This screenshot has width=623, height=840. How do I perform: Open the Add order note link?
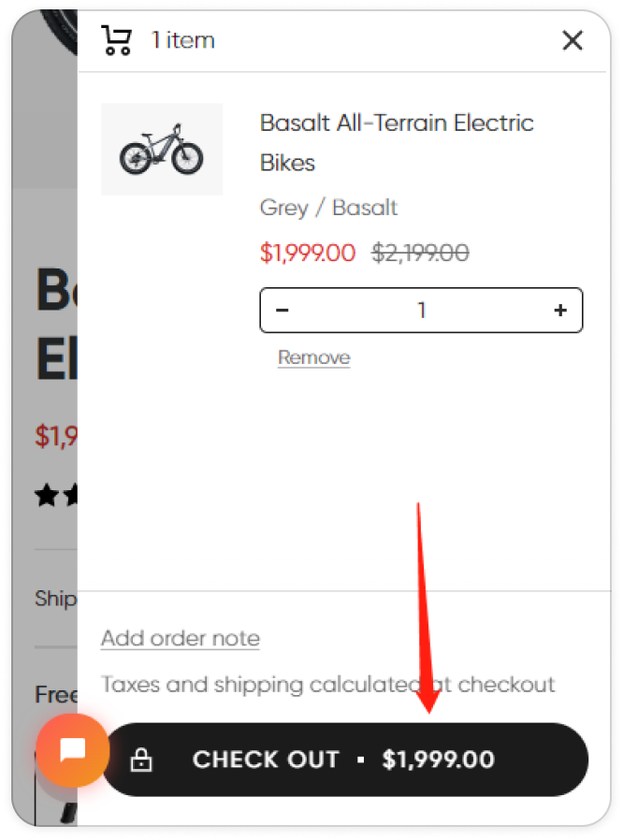(x=181, y=639)
